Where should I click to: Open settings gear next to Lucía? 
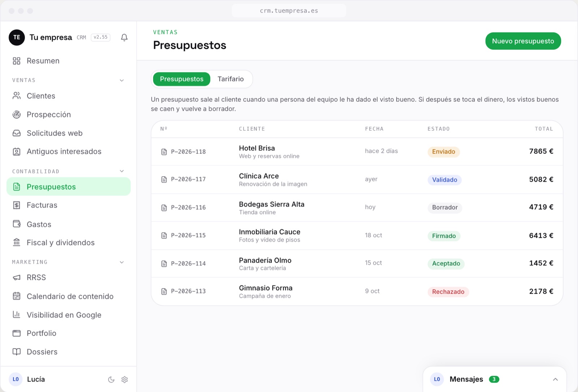click(x=125, y=379)
